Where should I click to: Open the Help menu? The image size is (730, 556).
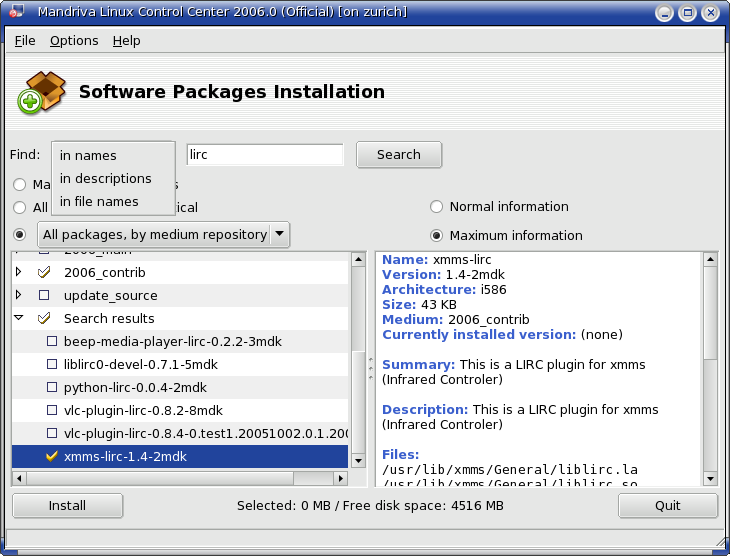coord(126,41)
